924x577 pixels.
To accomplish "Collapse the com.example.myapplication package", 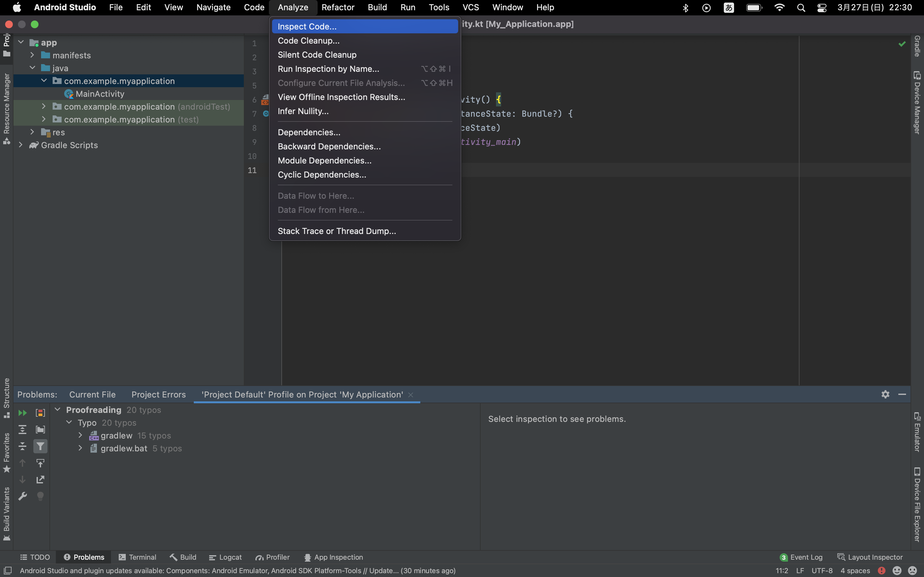I will [x=44, y=80].
